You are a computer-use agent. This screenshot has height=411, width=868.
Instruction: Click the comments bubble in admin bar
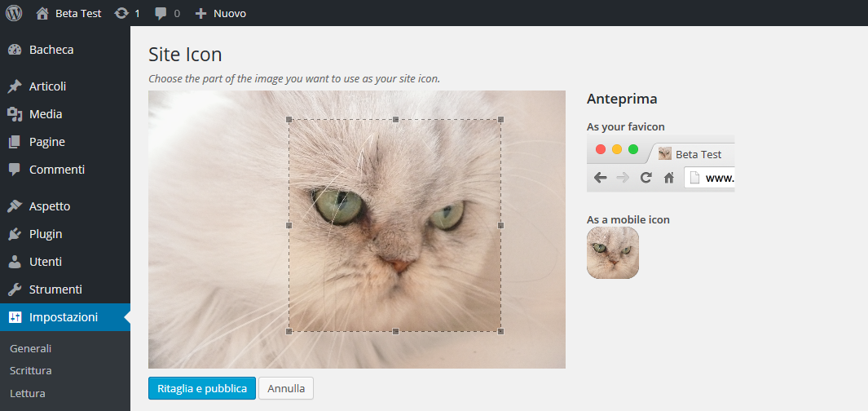(x=167, y=13)
